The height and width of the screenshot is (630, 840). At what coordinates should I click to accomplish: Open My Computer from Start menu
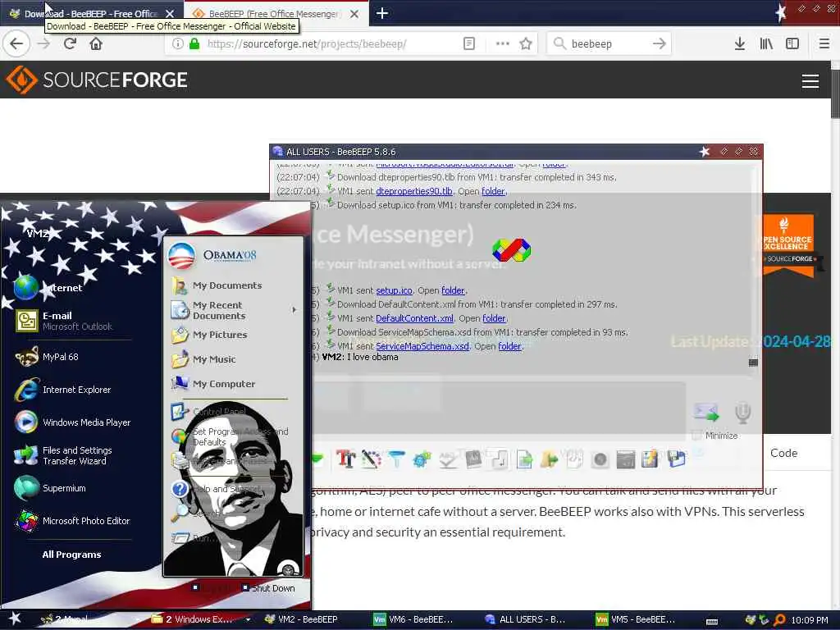click(x=224, y=384)
